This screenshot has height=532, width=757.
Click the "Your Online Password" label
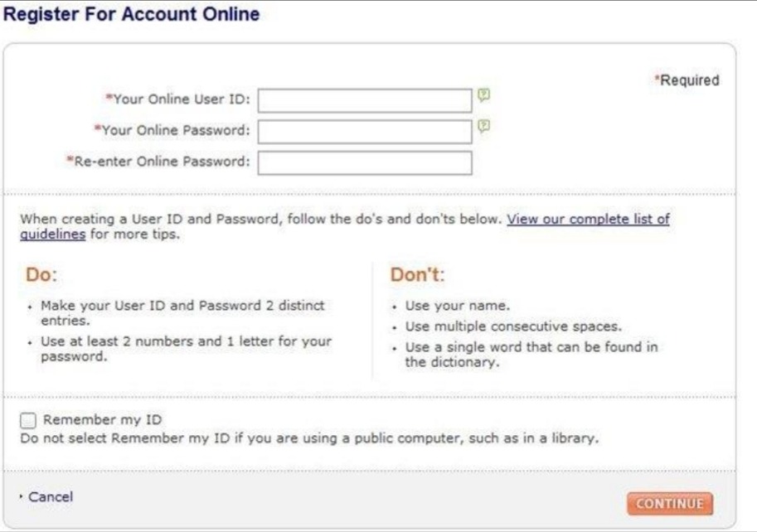(175, 130)
